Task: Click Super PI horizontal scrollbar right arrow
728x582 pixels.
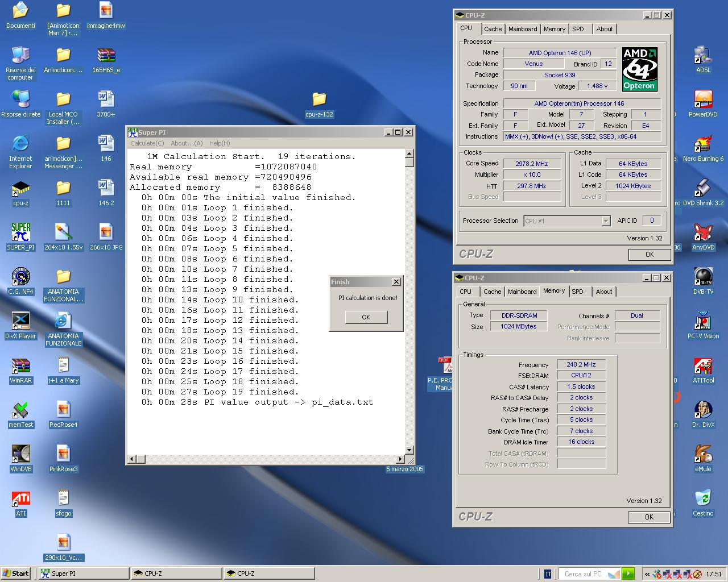Action: click(x=400, y=459)
